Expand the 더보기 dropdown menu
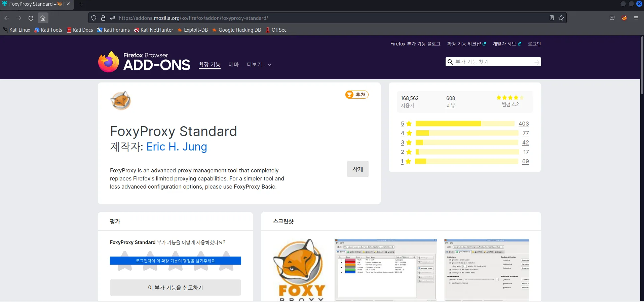The width and height of the screenshot is (644, 302). coord(259,65)
